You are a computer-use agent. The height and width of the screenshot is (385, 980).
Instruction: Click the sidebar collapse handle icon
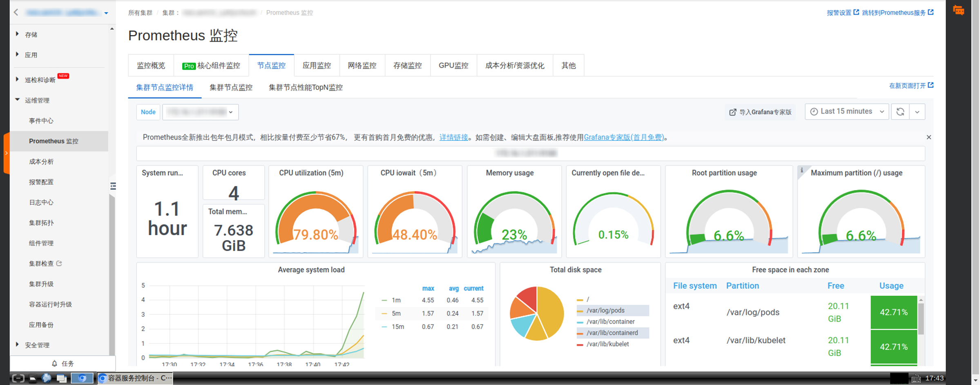pos(113,186)
